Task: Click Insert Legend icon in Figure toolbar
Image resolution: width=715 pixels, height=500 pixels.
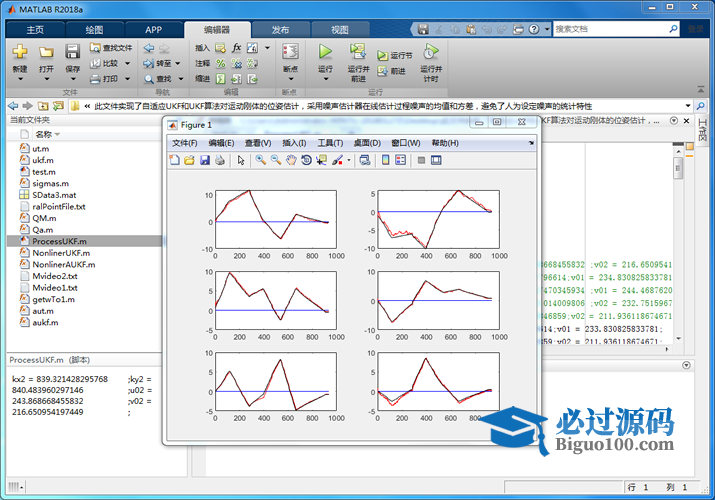Action: click(400, 160)
